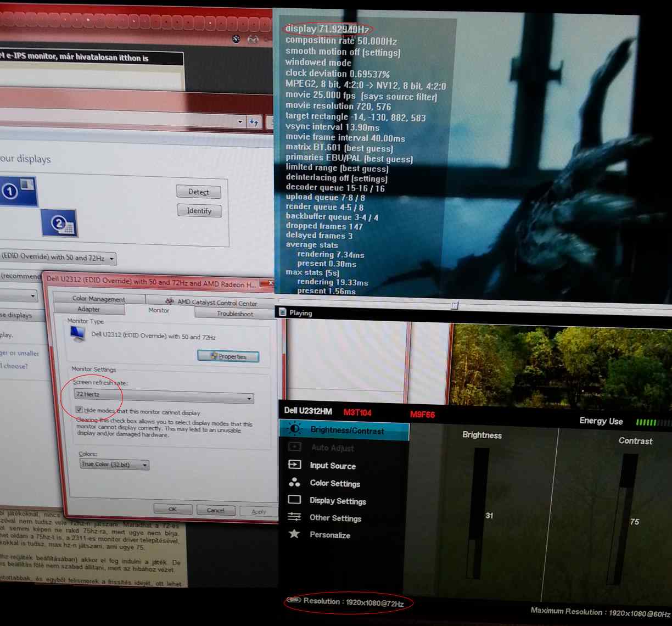
Task: Adjust the Contrast bar in OSD
Action: (623, 519)
